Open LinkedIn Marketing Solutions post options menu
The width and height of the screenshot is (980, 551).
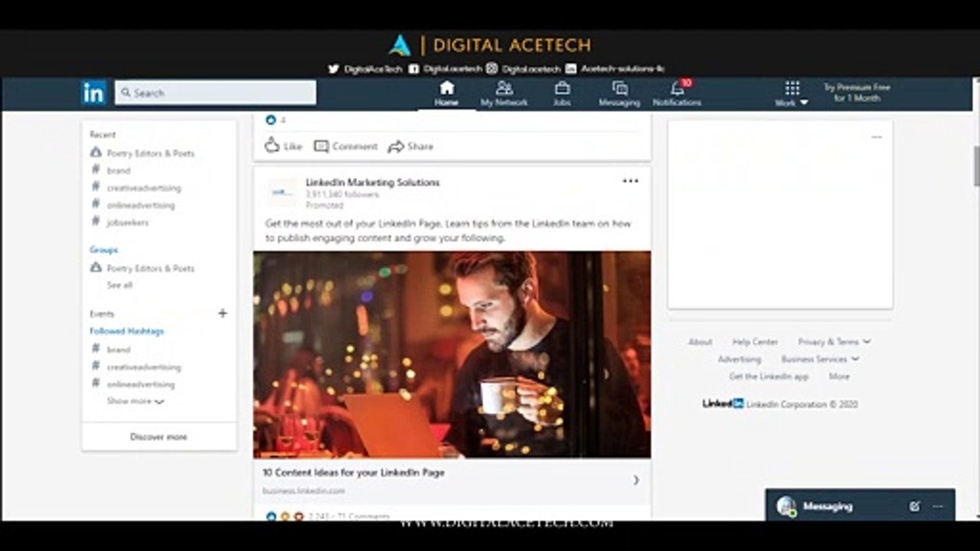pyautogui.click(x=630, y=181)
